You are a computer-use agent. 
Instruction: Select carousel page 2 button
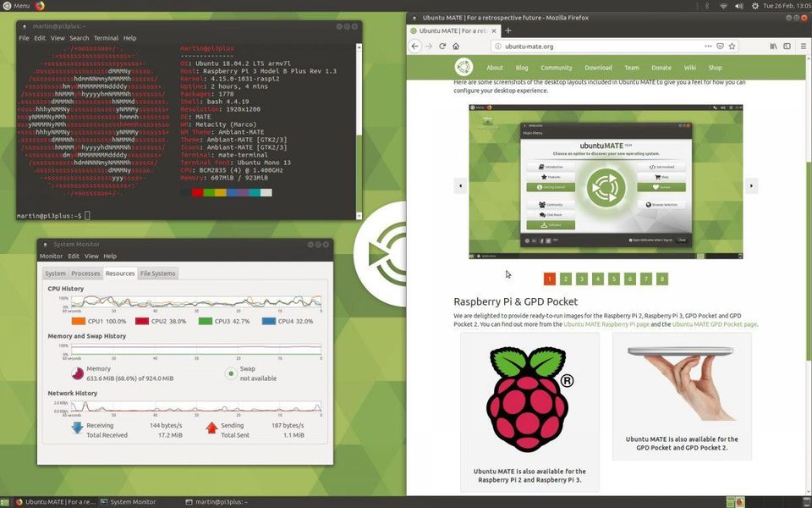click(x=566, y=279)
